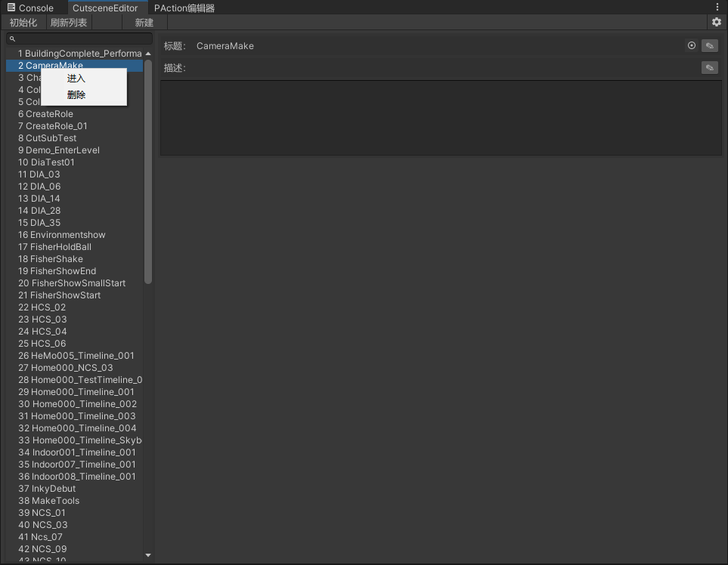Viewport: 728px width, 565px height.
Task: Switch to the PAction编辑器 tab
Action: click(x=184, y=8)
